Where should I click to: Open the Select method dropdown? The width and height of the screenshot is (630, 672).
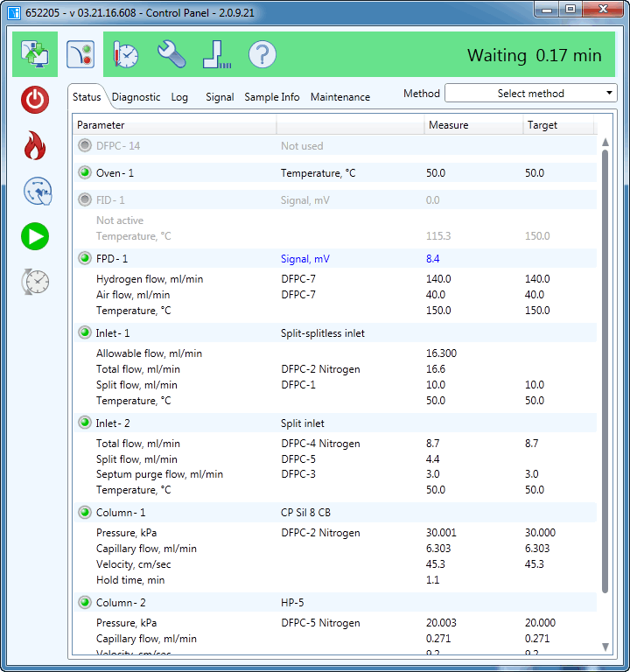pos(531,94)
